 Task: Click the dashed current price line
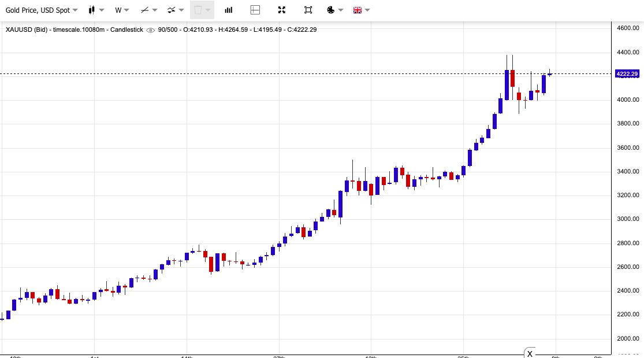click(x=289, y=73)
